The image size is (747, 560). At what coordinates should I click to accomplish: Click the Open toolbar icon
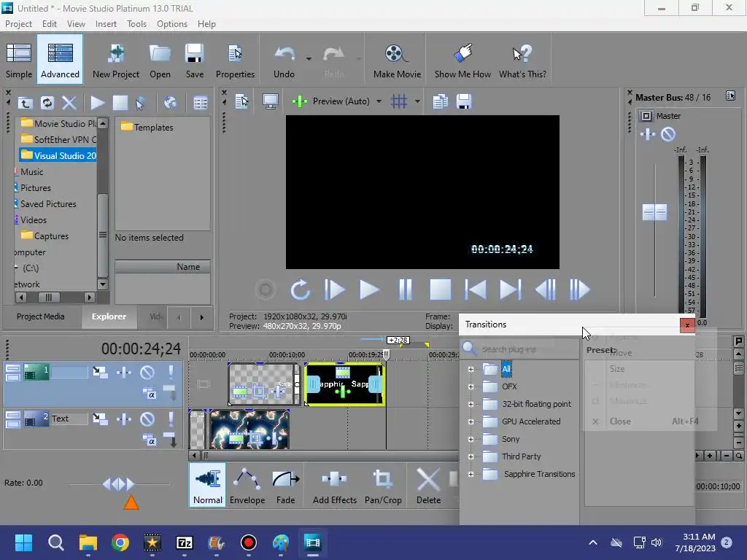[160, 60]
